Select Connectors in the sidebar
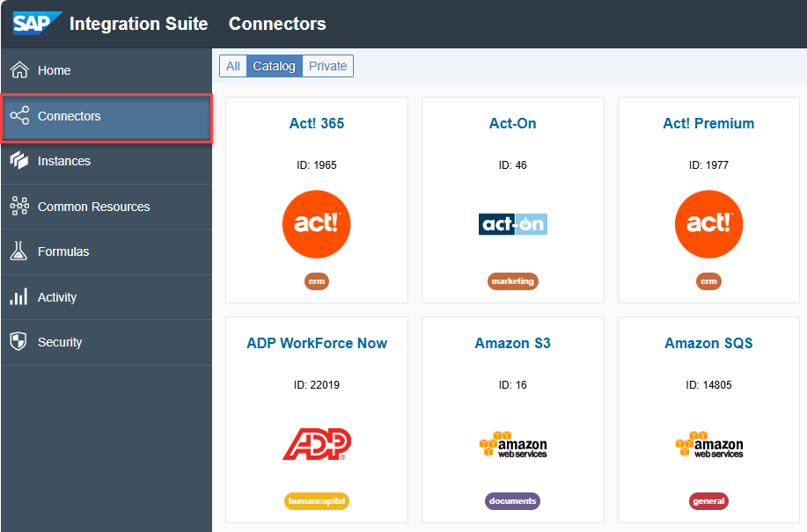The image size is (807, 532). [x=106, y=117]
